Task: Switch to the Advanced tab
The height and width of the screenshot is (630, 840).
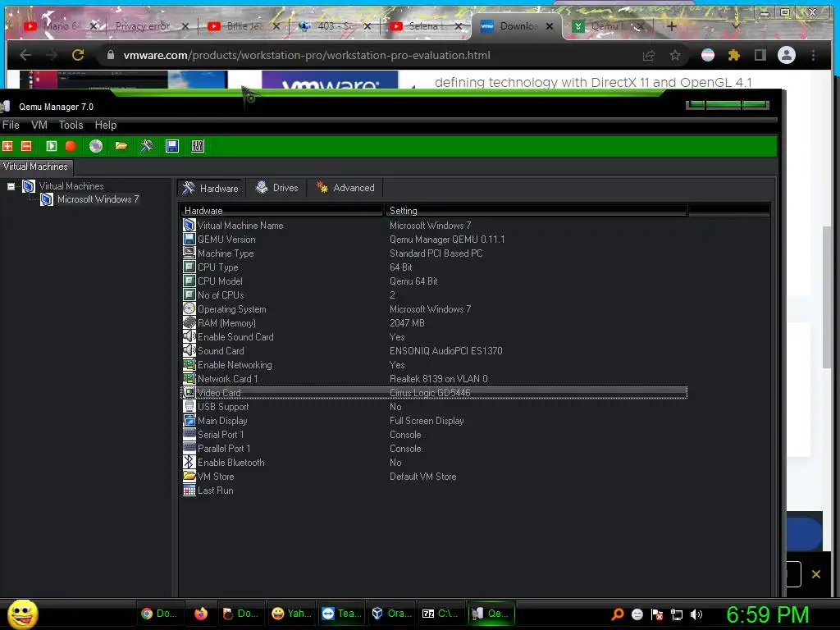Action: click(345, 188)
